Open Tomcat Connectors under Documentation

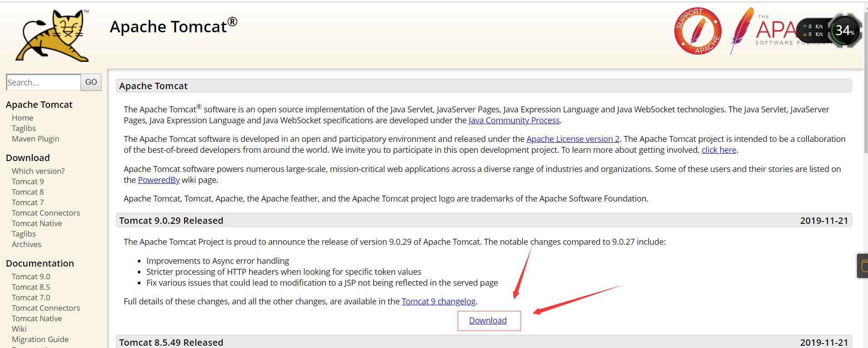click(46, 308)
